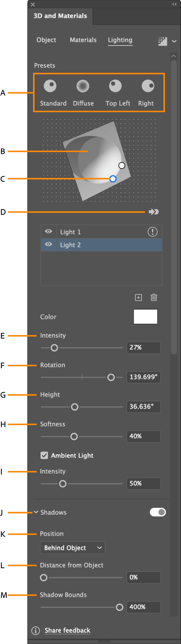Image resolution: width=181 pixels, height=644 pixels.
Task: Open the panel flyout menu chevron
Action: click(x=174, y=41)
